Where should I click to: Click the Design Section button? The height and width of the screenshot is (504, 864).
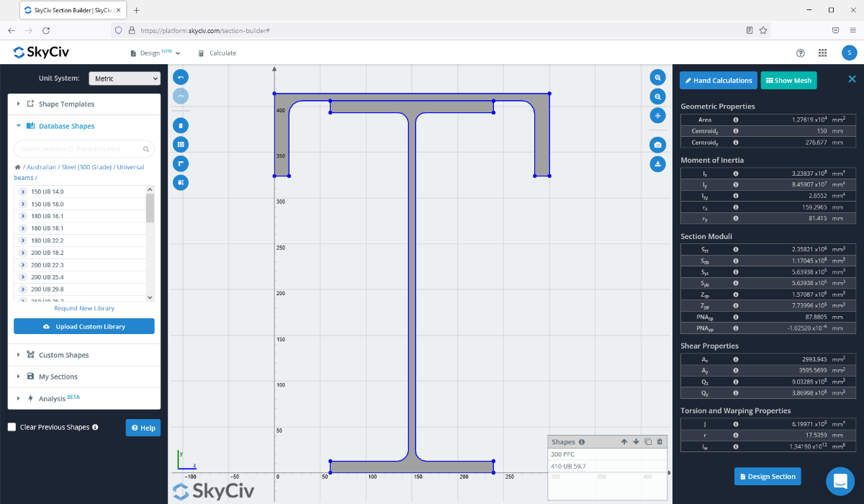tap(768, 476)
